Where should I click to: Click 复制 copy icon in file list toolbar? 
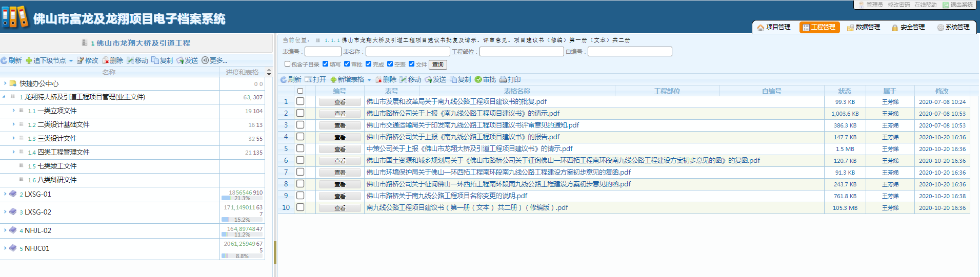tap(453, 79)
